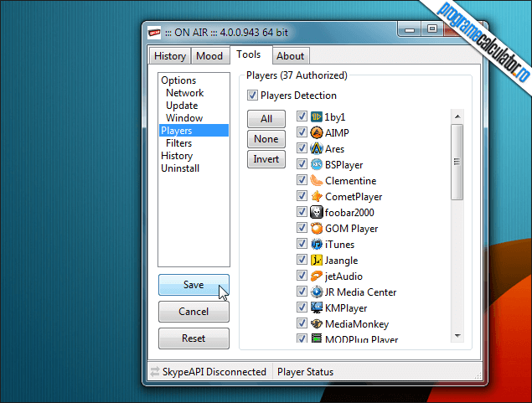Maximize the ON AIR window

point(432,29)
